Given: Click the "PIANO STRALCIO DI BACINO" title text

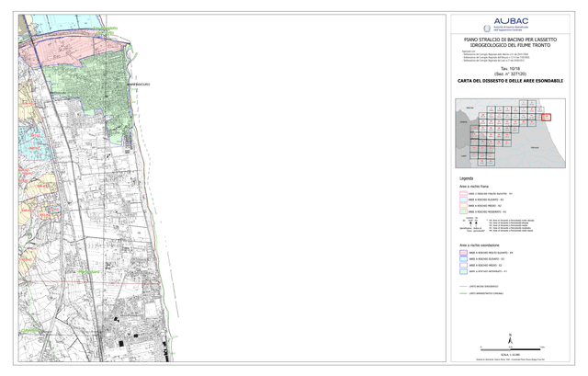Looking at the screenshot, I should pyautogui.click(x=510, y=42).
